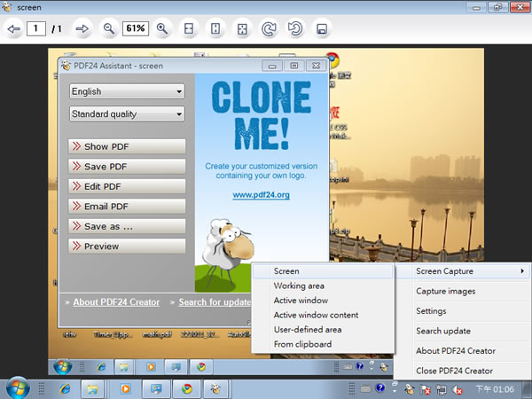
Task: Choose Close PDF24 Creator menu item
Action: (463, 371)
